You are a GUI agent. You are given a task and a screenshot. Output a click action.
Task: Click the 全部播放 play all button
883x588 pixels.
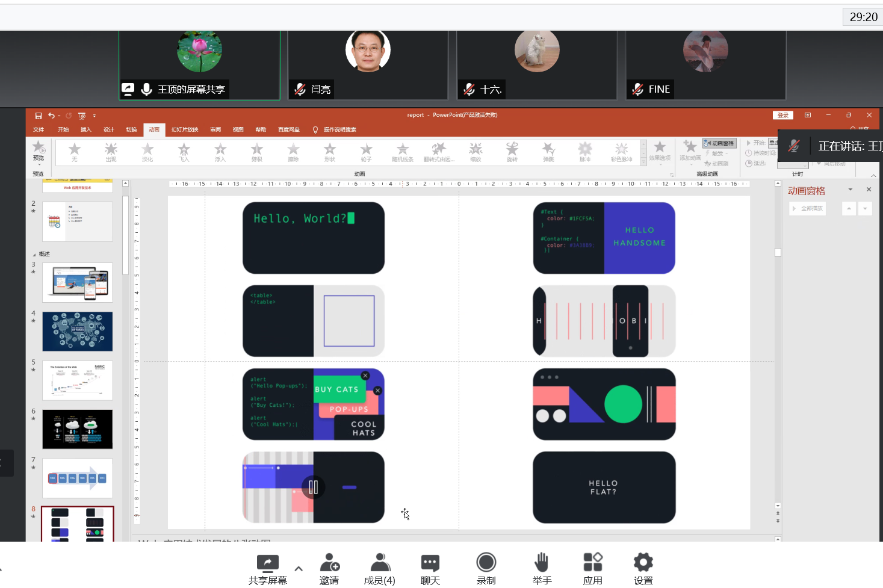pos(807,208)
